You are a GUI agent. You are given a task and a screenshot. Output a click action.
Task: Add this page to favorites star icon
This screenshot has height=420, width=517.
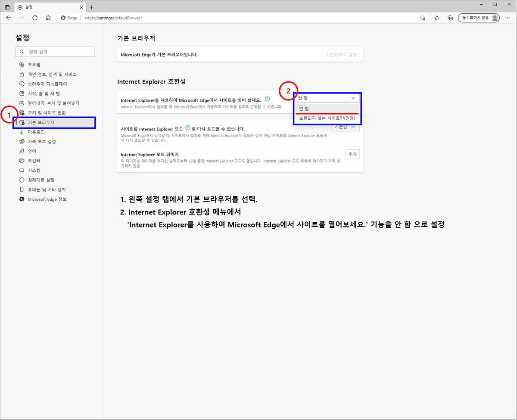pyautogui.click(x=423, y=18)
